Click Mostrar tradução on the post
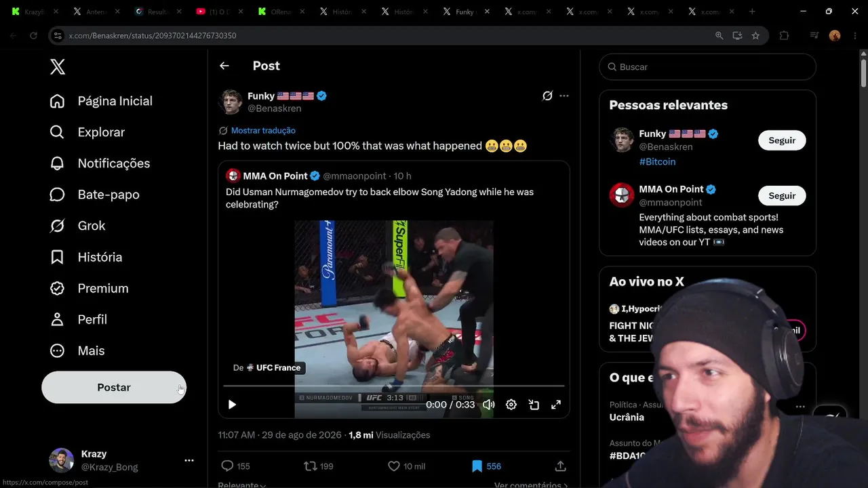The width and height of the screenshot is (868, 488). [263, 130]
